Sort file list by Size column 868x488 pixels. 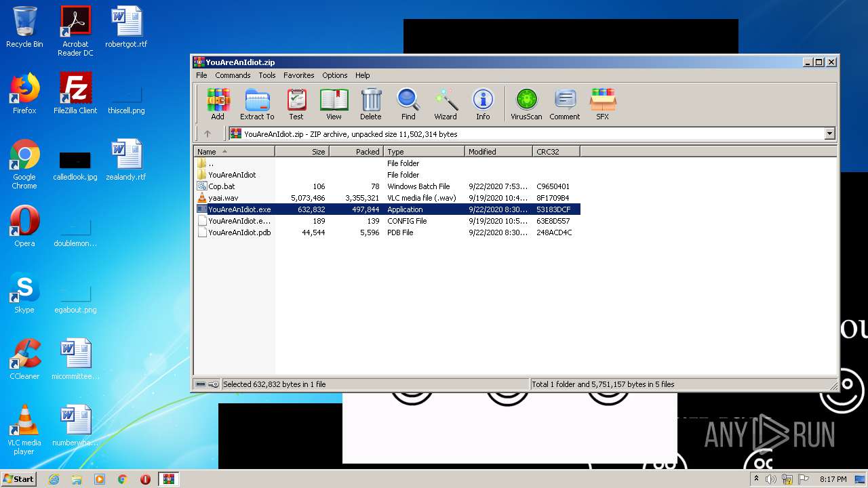tap(302, 152)
